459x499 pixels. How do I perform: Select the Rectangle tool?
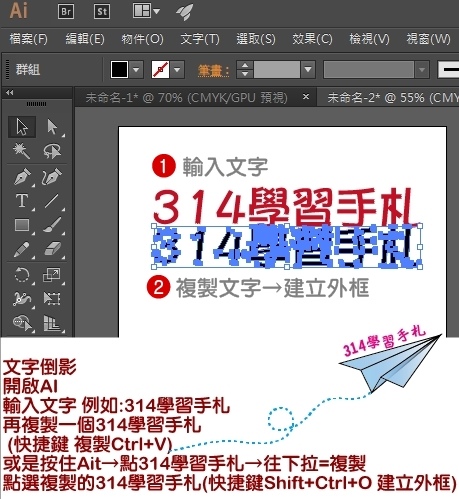(22, 225)
